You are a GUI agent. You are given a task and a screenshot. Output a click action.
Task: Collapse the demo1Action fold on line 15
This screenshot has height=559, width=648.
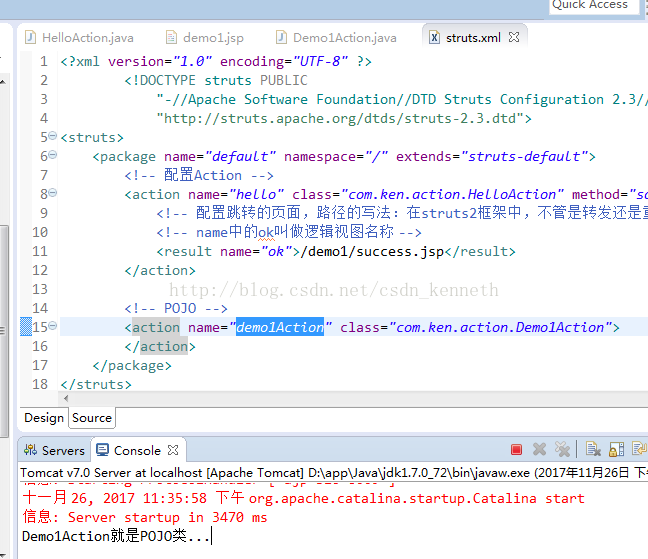click(x=52, y=326)
